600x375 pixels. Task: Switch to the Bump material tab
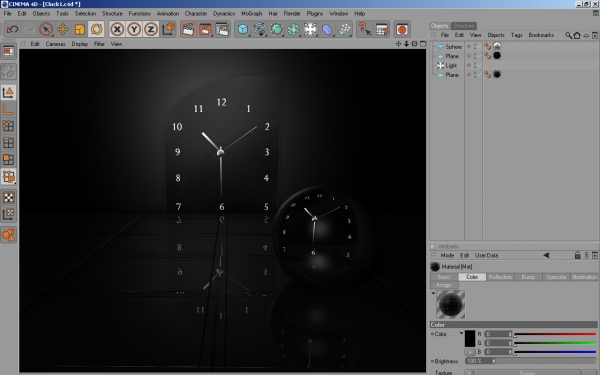pyautogui.click(x=528, y=277)
